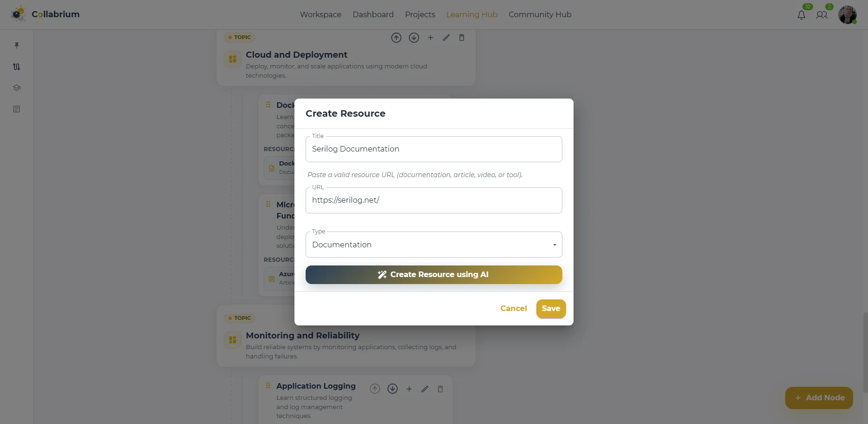Switch to Projects tab

[420, 14]
